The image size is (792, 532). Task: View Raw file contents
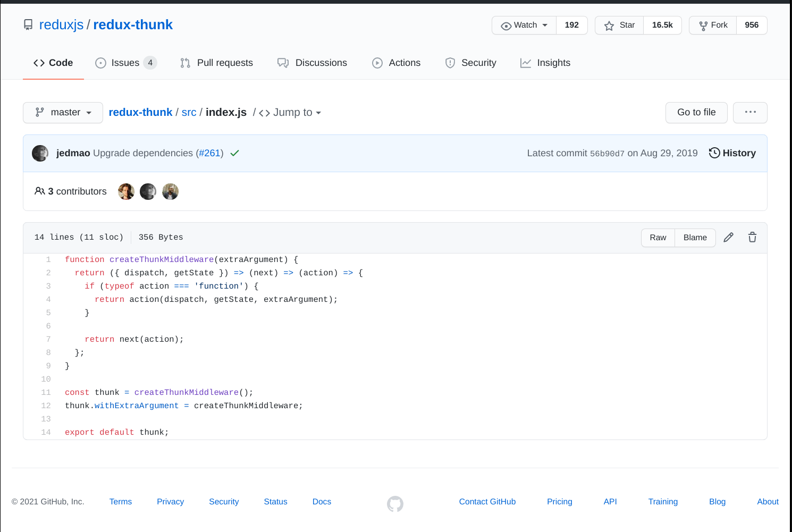click(x=658, y=238)
